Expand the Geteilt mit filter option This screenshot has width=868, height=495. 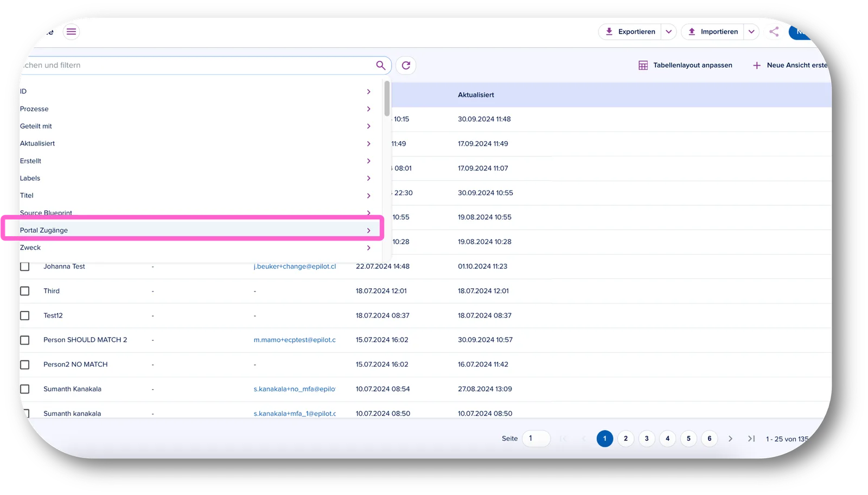pos(196,126)
